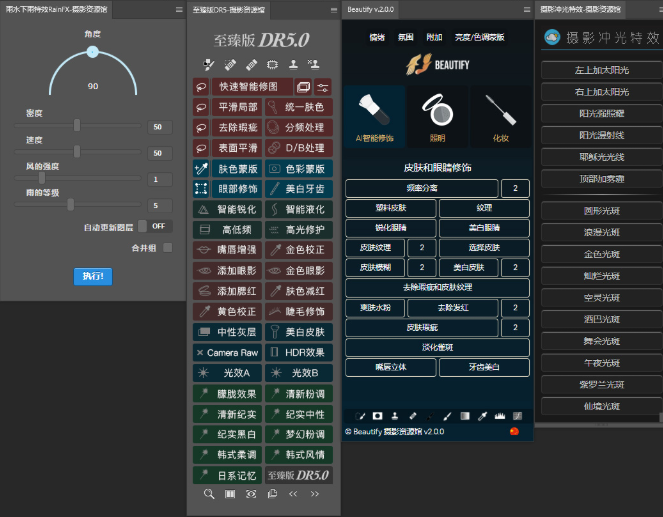Click the 执行! button in RainFX
The height and width of the screenshot is (517, 663).
click(x=93, y=276)
